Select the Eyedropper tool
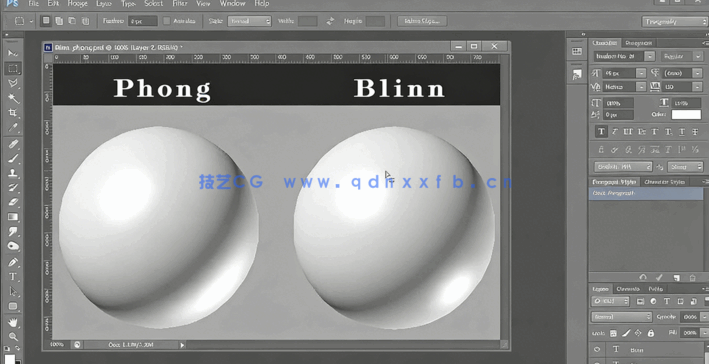Screen dimensions: 709x364 [x=13, y=128]
